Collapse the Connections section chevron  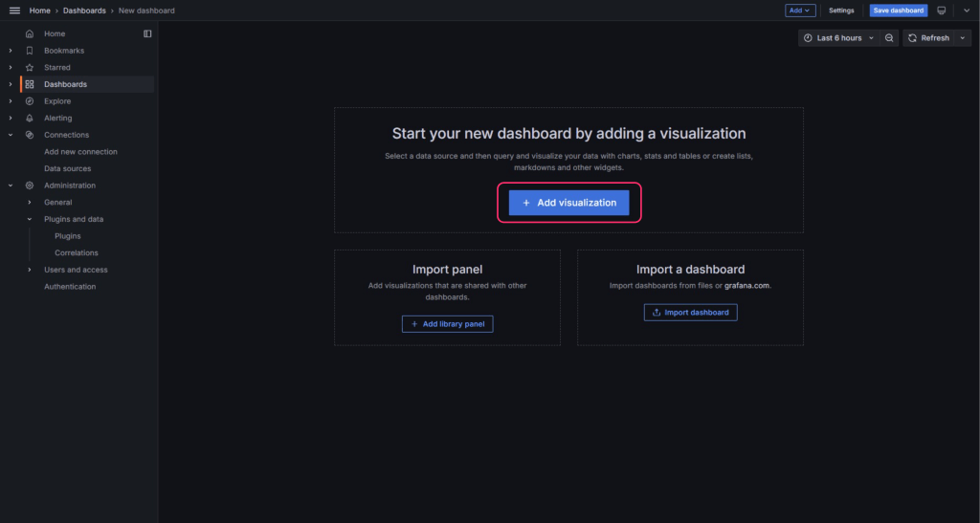click(x=11, y=135)
